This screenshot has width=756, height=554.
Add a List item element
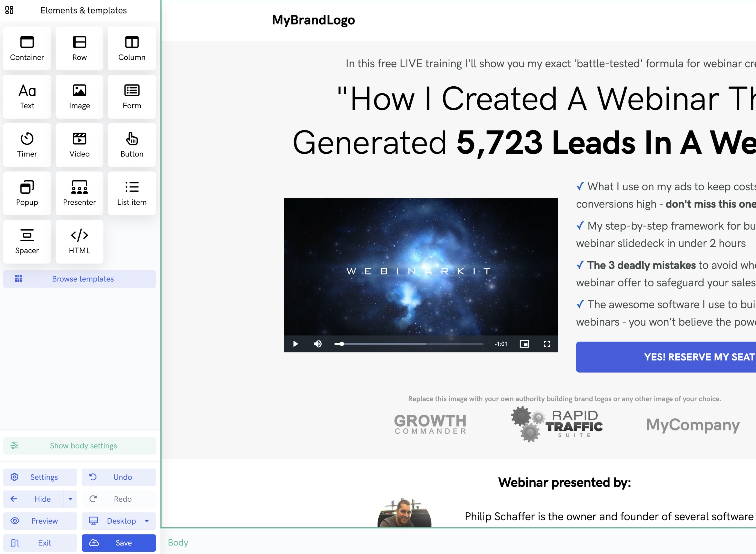[132, 193]
